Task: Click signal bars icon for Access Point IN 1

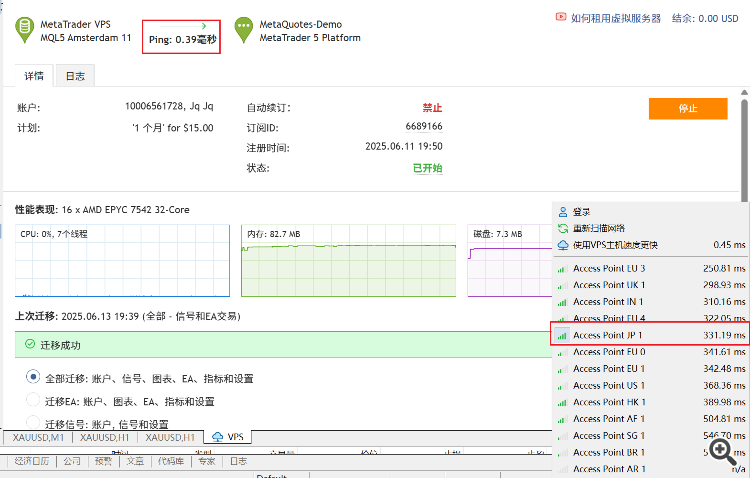Action: click(x=562, y=302)
